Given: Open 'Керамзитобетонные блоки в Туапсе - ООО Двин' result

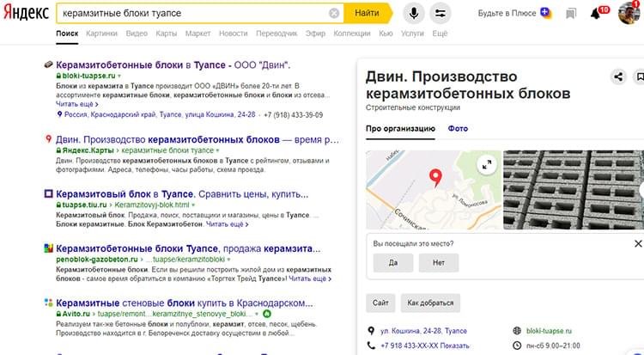Looking at the screenshot, I should [x=173, y=64].
